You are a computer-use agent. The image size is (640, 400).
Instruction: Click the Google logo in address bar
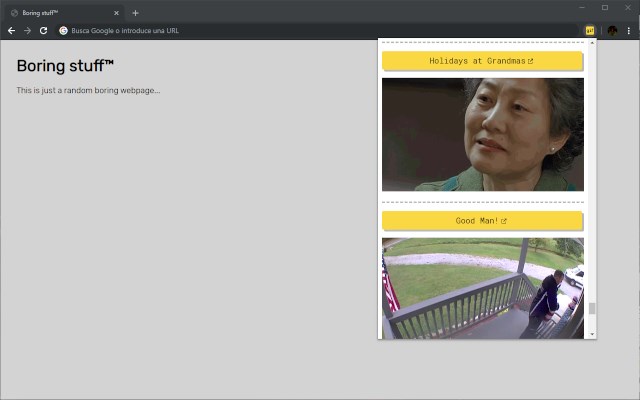coord(63,31)
